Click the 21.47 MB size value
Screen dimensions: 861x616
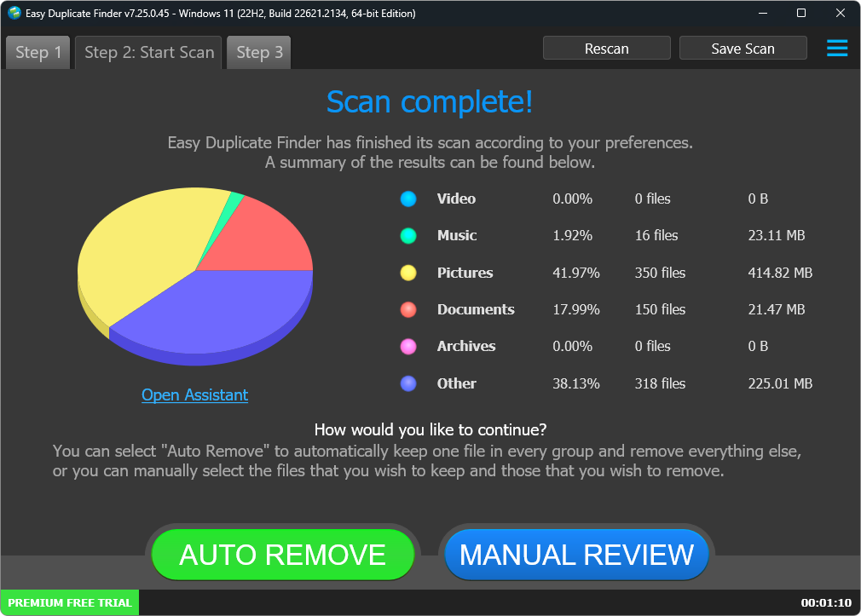pyautogui.click(x=777, y=309)
